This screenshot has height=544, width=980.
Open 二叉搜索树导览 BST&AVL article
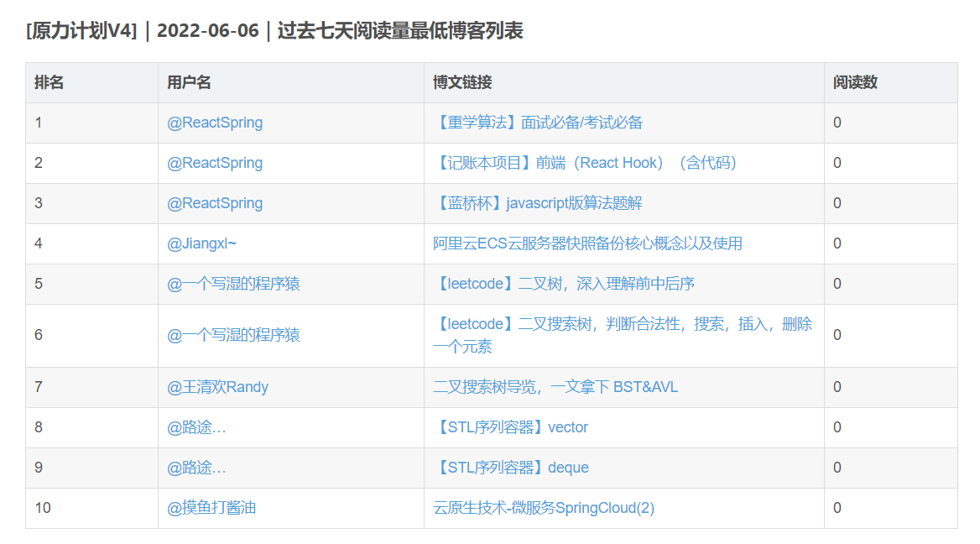tap(555, 387)
